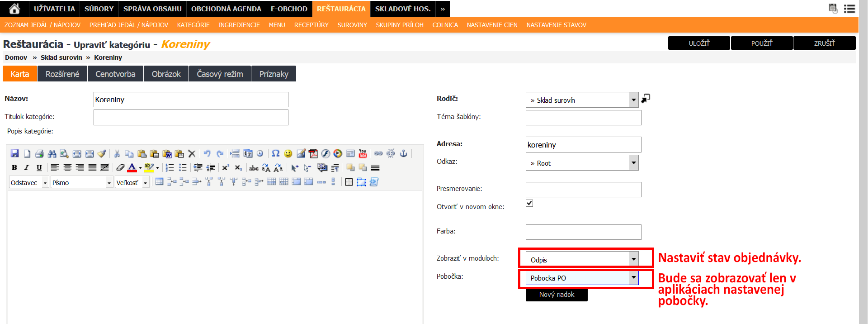This screenshot has height=324, width=868.
Task: Toggle Italic formatting in the editor
Action: point(27,167)
